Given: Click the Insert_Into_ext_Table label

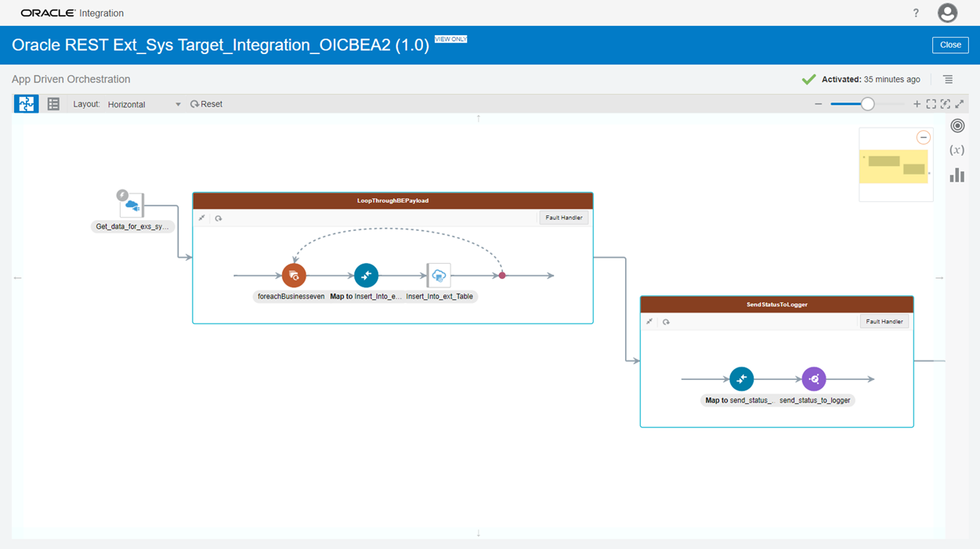Looking at the screenshot, I should 439,297.
